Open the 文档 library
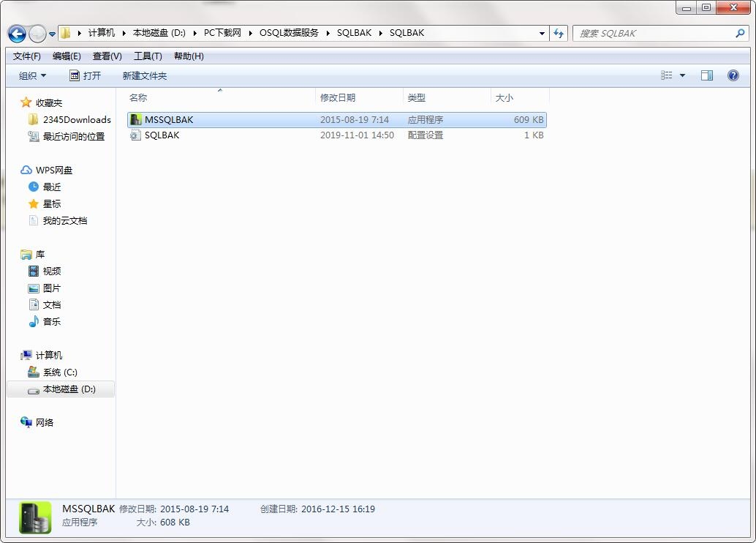756x543 pixels. coord(52,305)
